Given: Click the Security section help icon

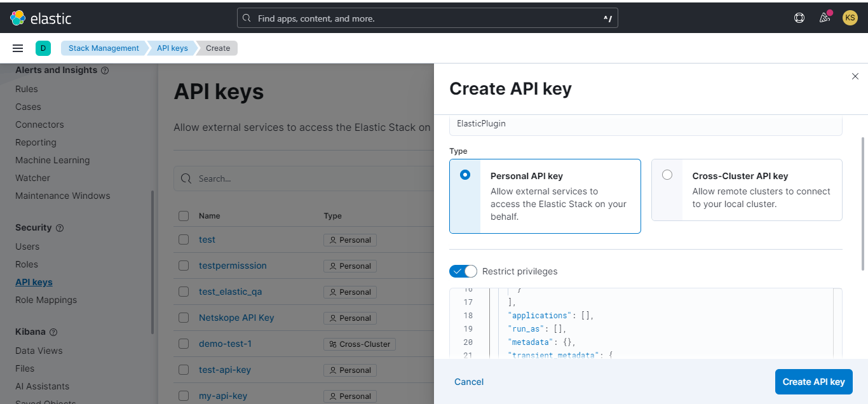Looking at the screenshot, I should pyautogui.click(x=60, y=228).
